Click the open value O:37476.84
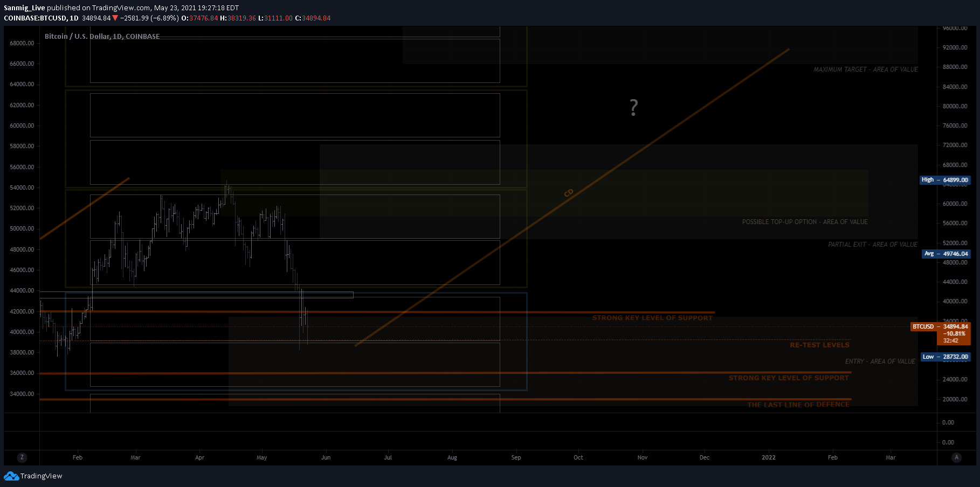Viewport: 980px width, 487px height. point(199,18)
